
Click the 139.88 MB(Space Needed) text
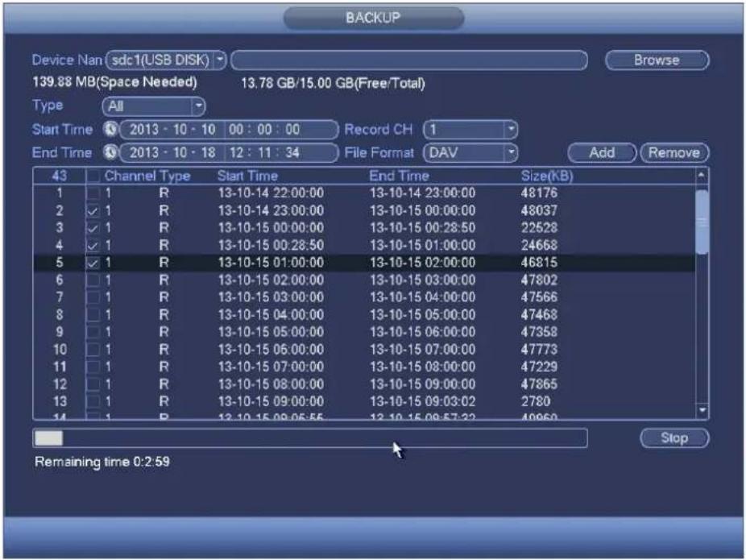pos(114,82)
